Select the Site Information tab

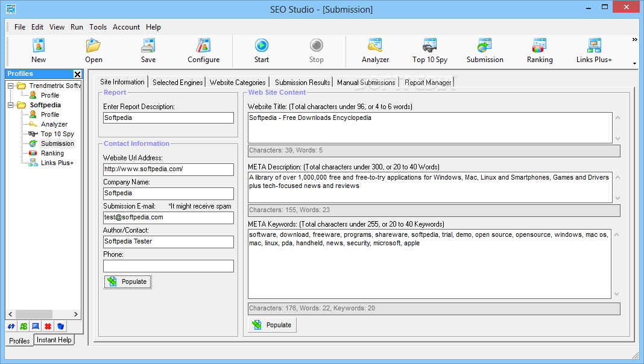[x=122, y=82]
